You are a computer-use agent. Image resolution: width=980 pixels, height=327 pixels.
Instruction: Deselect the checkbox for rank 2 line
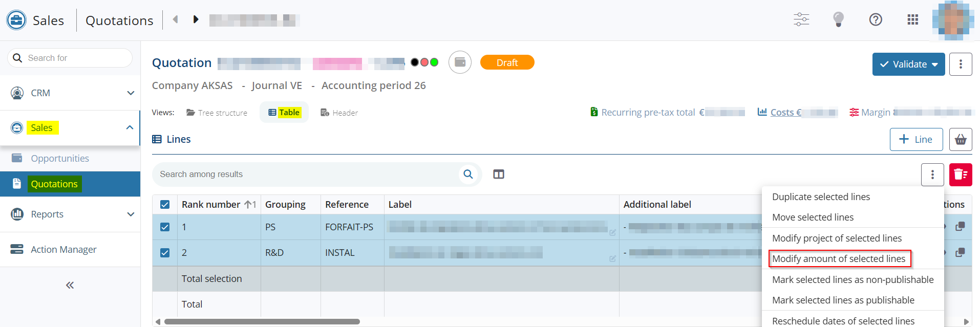point(165,253)
